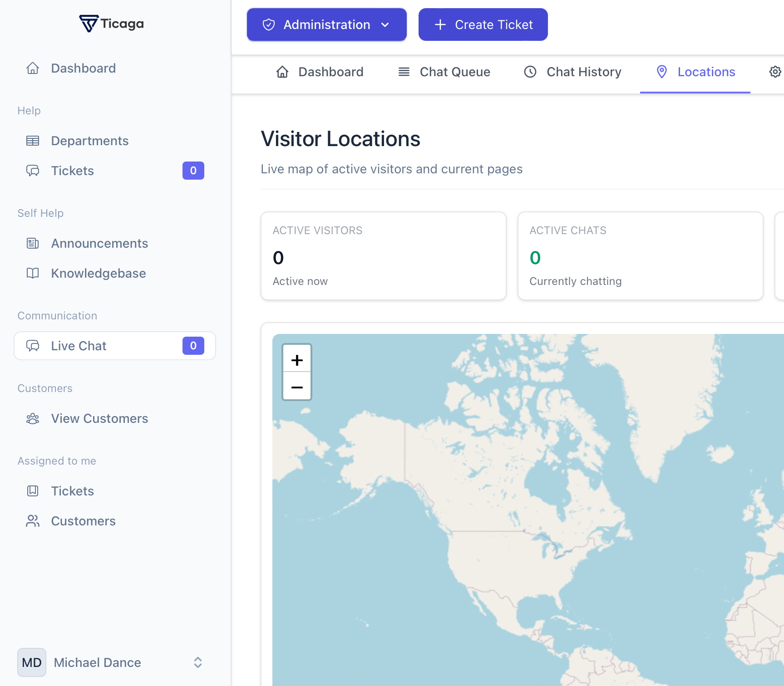Zoom out on the visitor map
The image size is (784, 686).
(297, 387)
